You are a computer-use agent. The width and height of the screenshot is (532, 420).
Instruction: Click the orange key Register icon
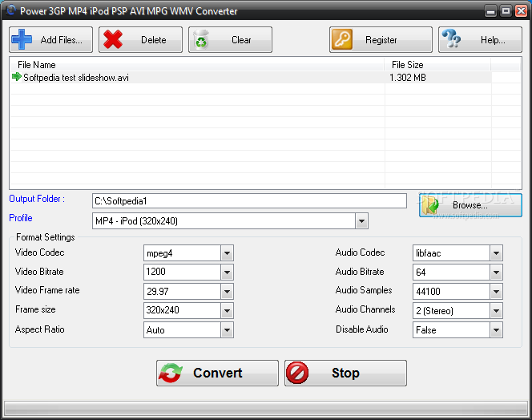pos(341,40)
